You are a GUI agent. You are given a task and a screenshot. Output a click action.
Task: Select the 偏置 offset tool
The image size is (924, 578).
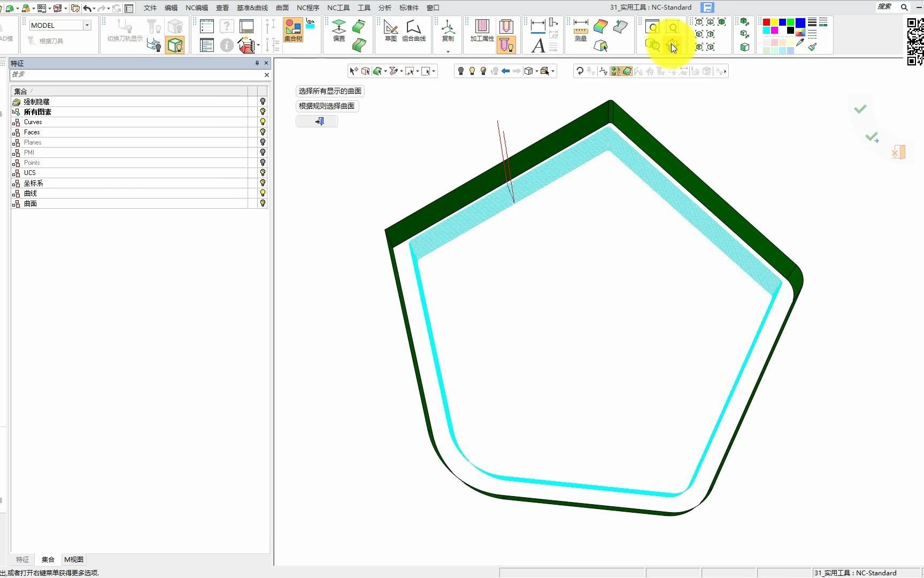click(339, 30)
